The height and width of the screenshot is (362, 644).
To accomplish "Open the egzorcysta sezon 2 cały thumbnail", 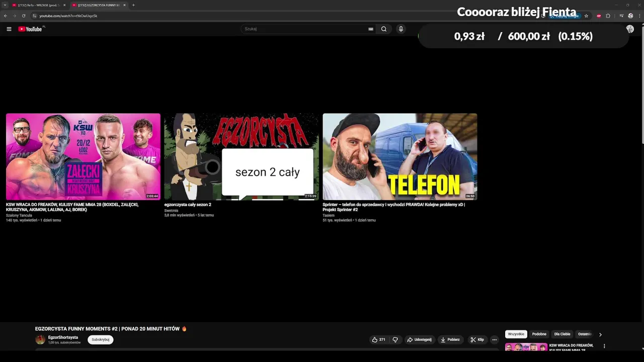I will 242,156.
